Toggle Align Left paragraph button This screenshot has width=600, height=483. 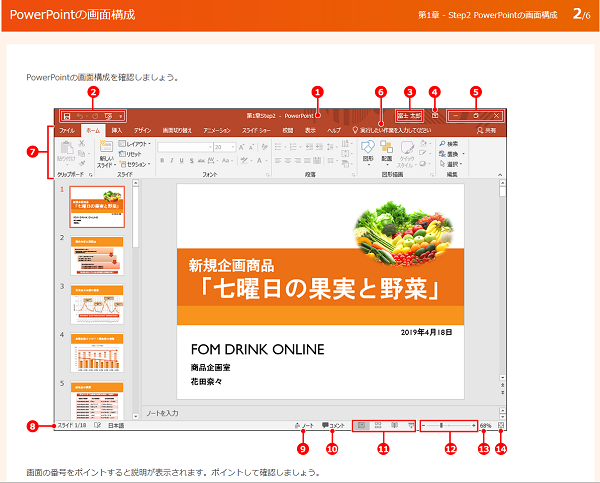(x=278, y=161)
